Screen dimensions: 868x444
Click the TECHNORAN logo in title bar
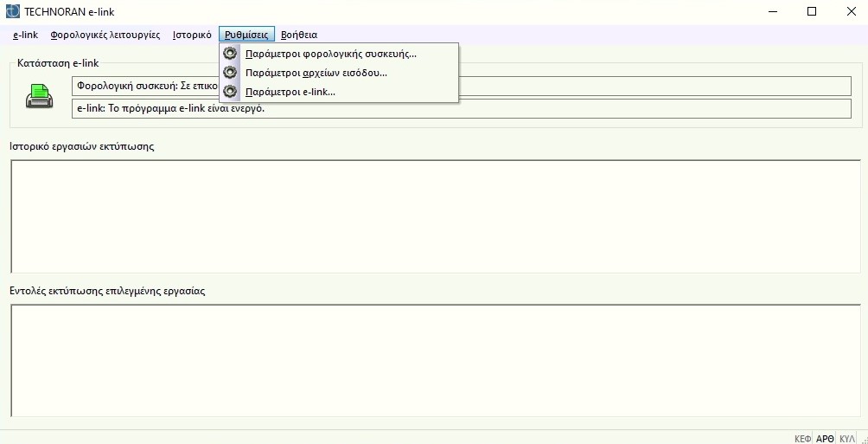(x=12, y=11)
